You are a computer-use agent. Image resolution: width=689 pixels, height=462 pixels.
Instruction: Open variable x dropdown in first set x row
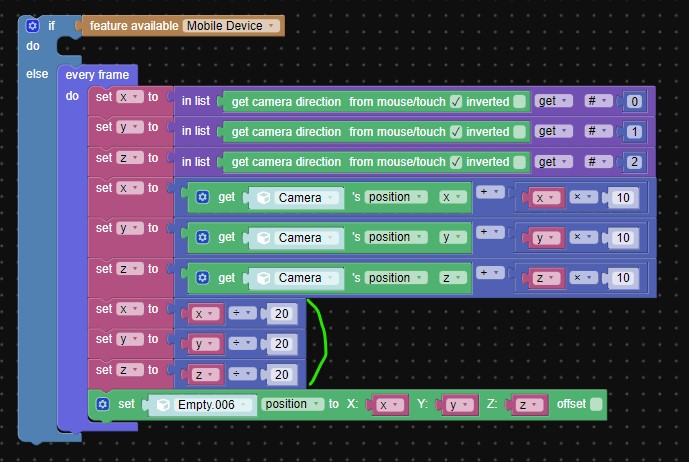tap(130, 97)
